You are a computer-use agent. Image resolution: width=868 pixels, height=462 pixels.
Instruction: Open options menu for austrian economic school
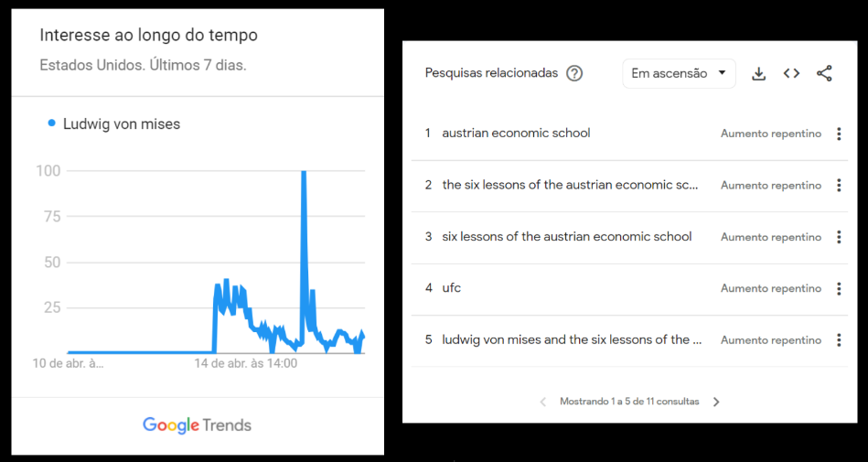pyautogui.click(x=839, y=134)
